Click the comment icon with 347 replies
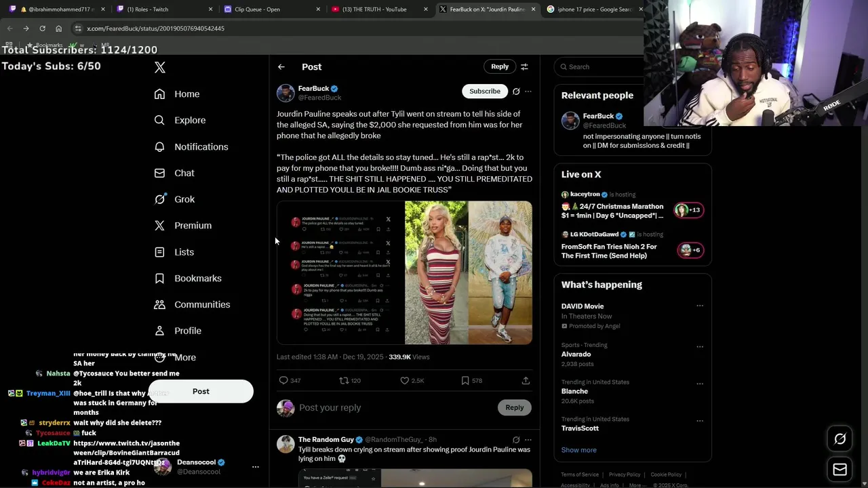The image size is (868, 488). click(x=283, y=380)
